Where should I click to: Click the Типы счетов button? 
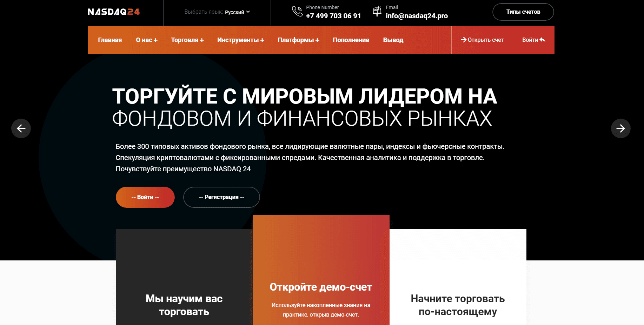[523, 12]
